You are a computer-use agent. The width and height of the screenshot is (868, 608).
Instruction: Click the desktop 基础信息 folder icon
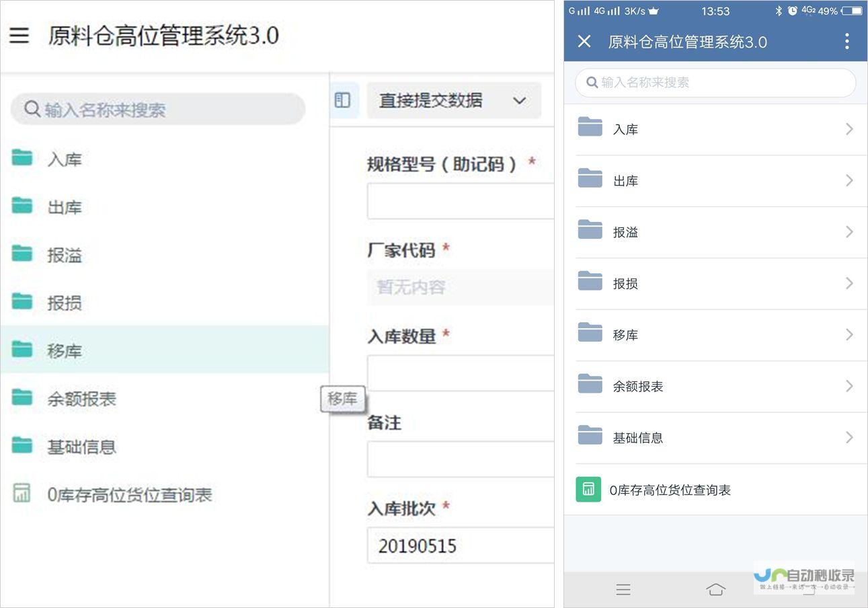tap(22, 445)
